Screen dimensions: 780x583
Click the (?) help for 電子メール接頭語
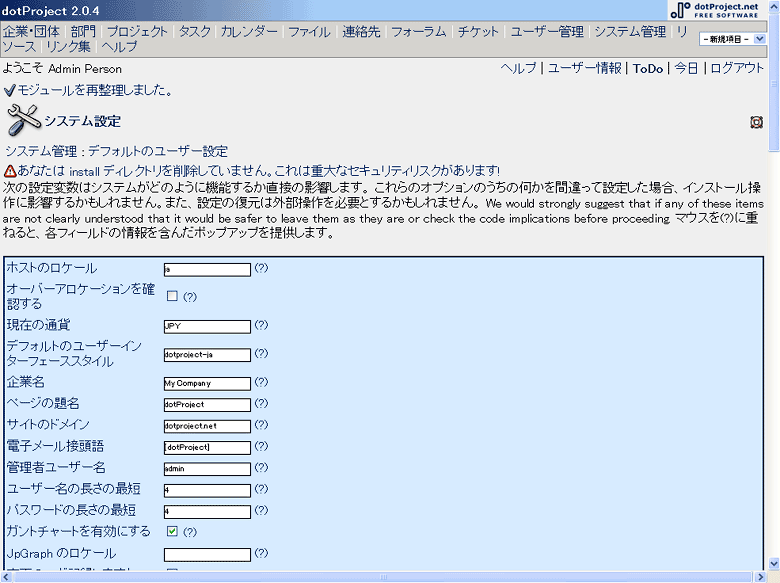tap(261, 446)
